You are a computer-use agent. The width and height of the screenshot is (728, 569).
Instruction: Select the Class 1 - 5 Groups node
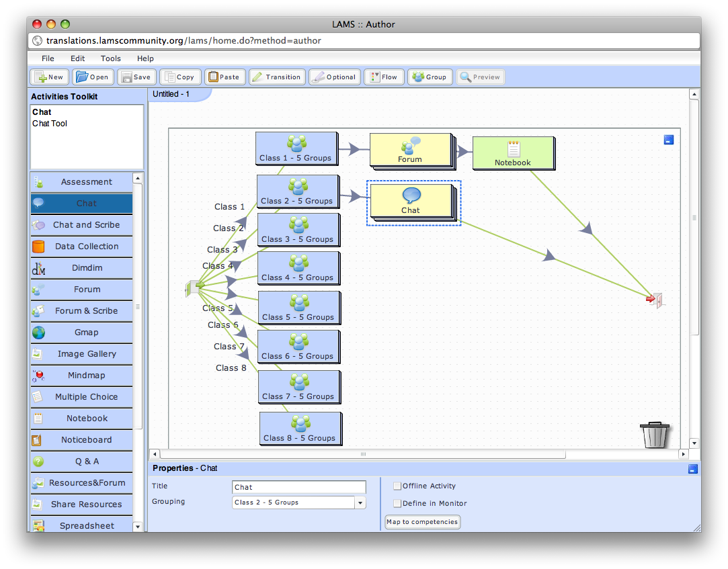click(296, 148)
